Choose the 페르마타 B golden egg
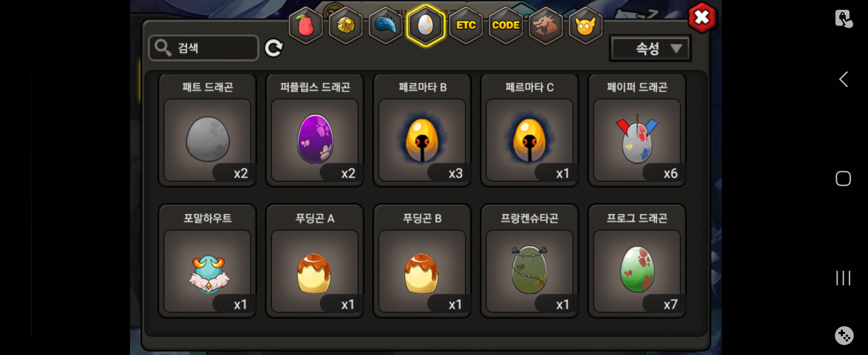The height and width of the screenshot is (355, 868). coord(422,130)
